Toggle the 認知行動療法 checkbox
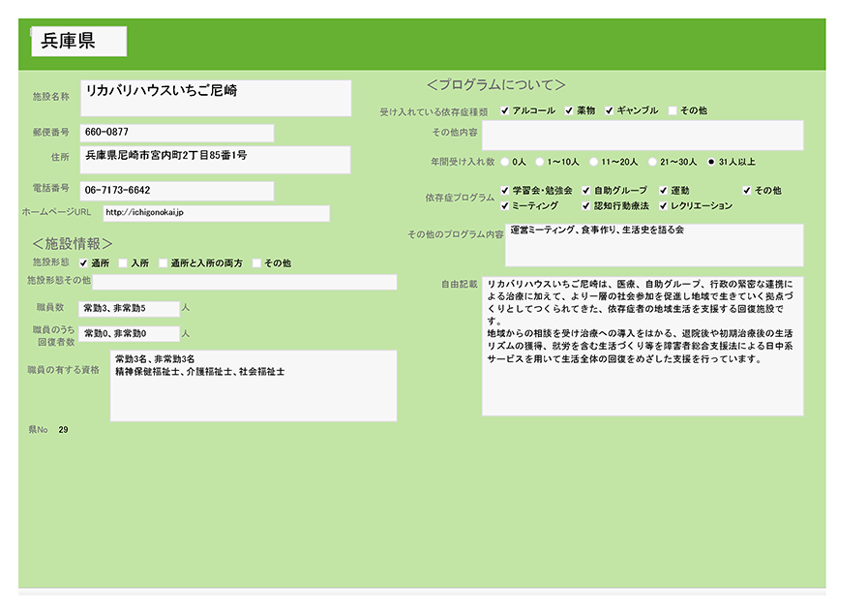868x614 pixels. [x=586, y=206]
